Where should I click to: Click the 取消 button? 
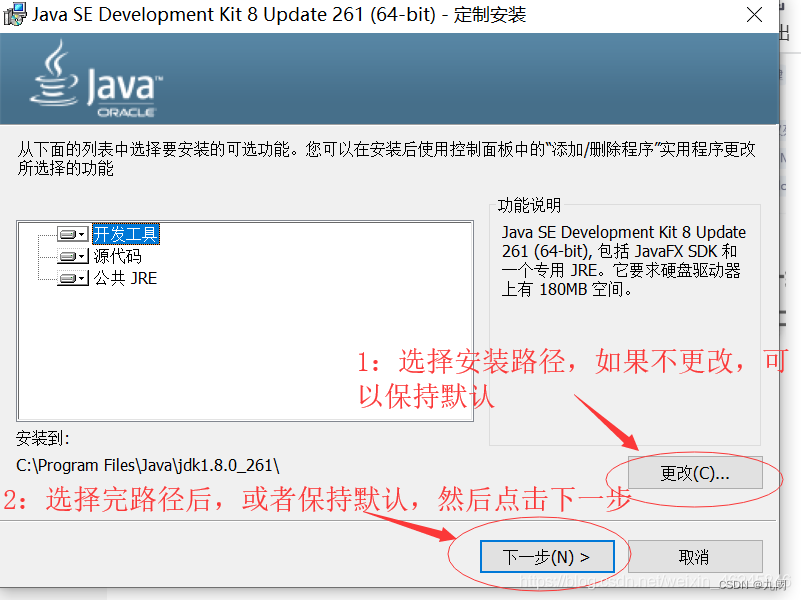pyautogui.click(x=695, y=557)
